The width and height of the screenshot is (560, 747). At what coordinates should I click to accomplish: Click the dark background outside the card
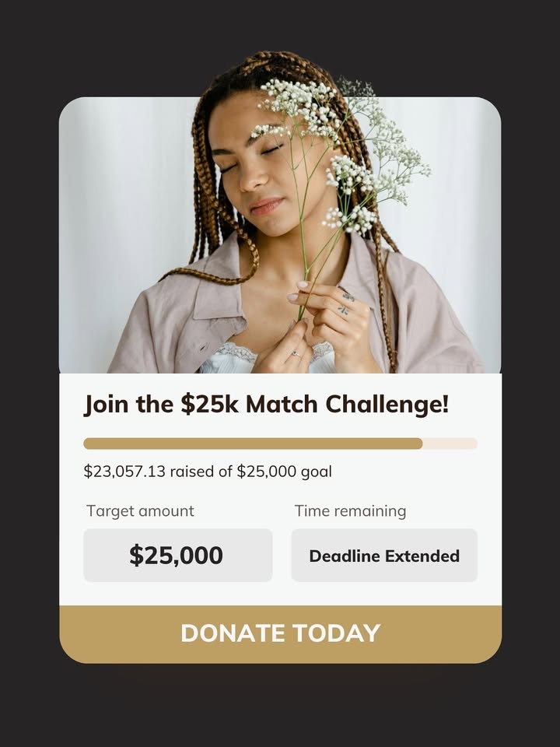[x=280, y=705]
